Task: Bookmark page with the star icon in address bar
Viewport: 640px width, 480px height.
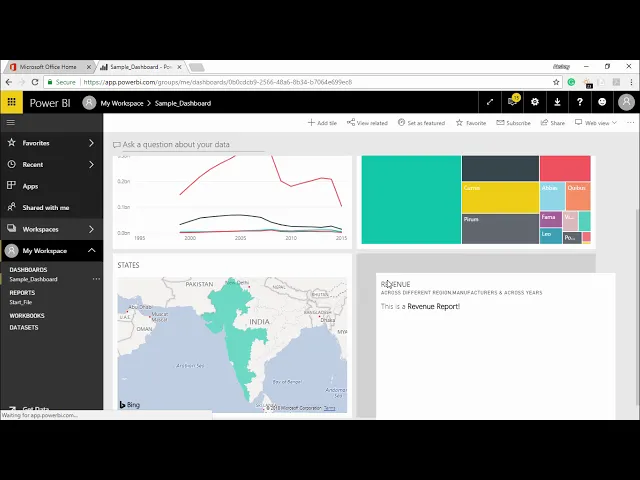Action: coord(556,82)
